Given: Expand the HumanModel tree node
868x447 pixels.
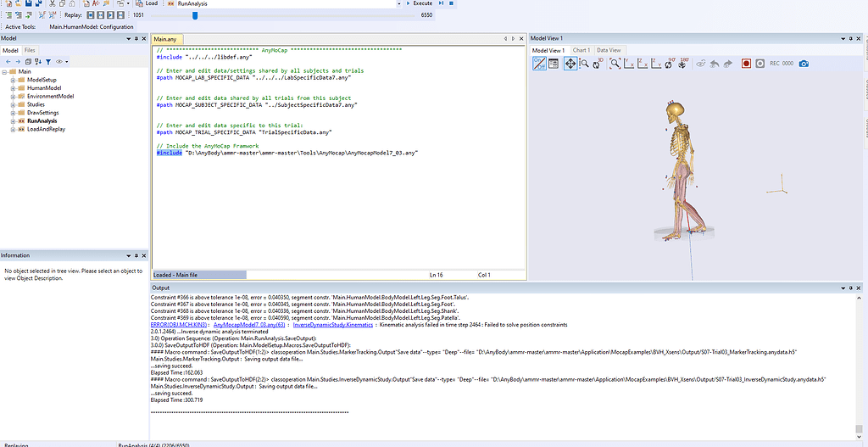Looking at the screenshot, I should [14, 87].
